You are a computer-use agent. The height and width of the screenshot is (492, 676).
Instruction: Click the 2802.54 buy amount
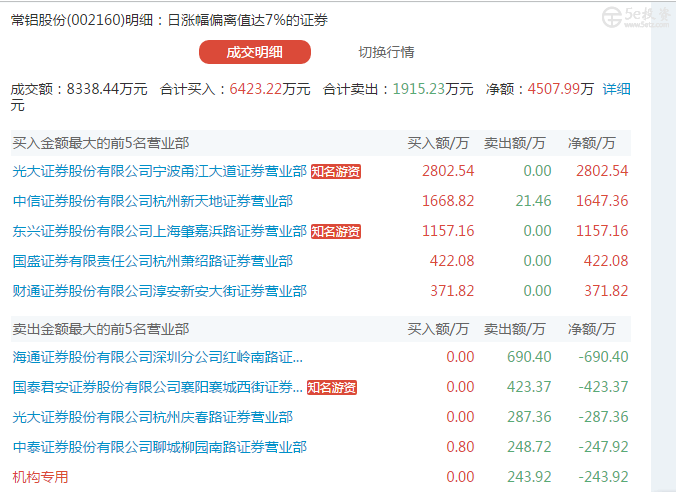coord(448,171)
